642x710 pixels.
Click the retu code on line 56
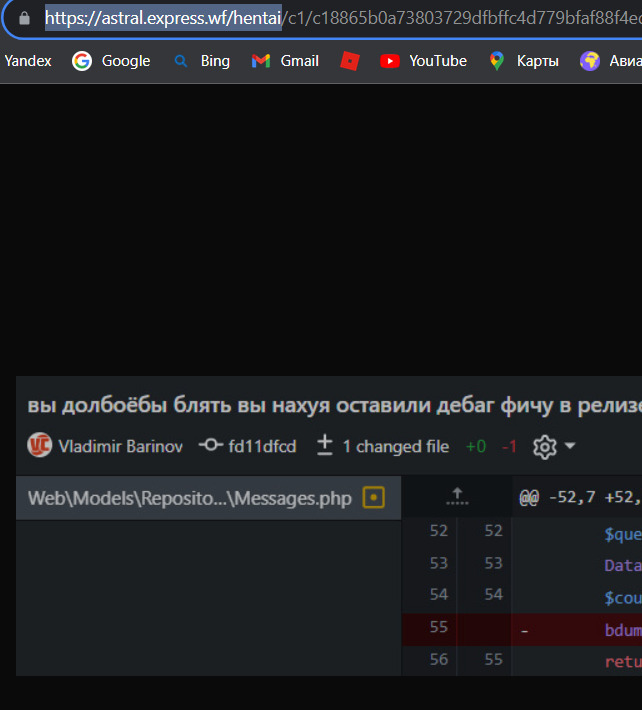coord(623,662)
